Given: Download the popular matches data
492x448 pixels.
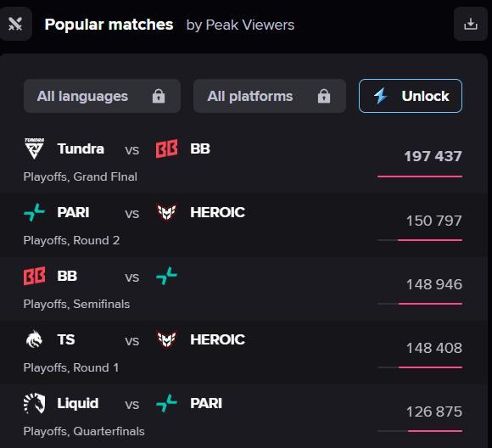Looking at the screenshot, I should tap(470, 24).
